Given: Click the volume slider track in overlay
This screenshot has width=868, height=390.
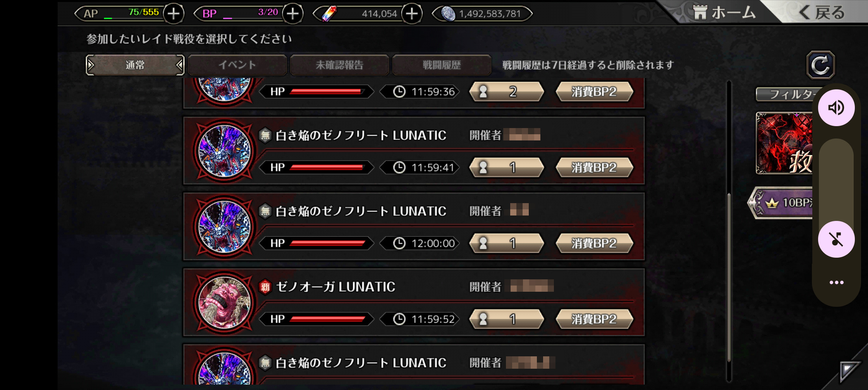Looking at the screenshot, I should click(x=836, y=174).
